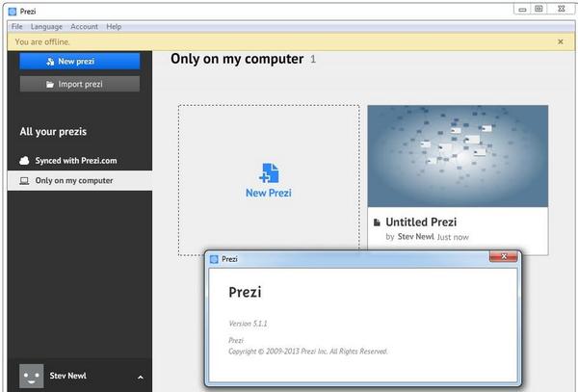Viewport: 578px width, 392px height.
Task: Maximize the main Prezi window
Action: point(539,9)
